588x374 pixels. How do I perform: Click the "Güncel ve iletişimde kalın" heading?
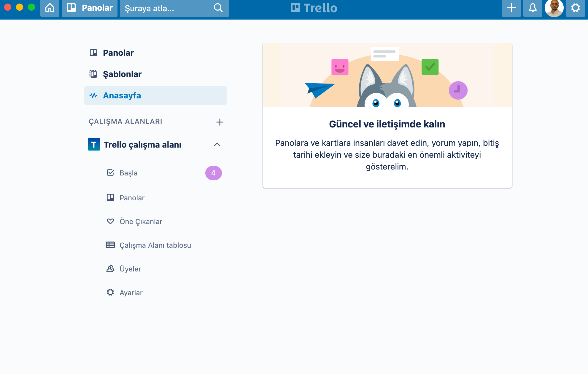click(x=387, y=124)
